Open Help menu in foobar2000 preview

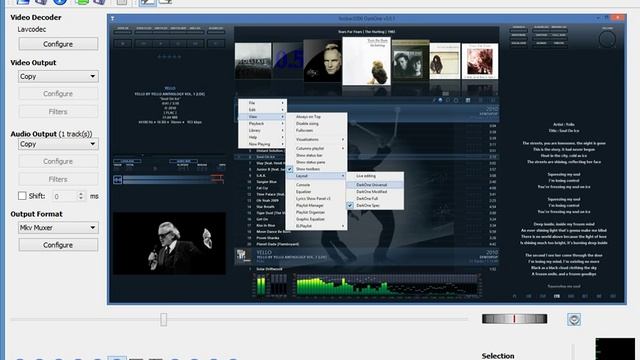tap(262, 138)
